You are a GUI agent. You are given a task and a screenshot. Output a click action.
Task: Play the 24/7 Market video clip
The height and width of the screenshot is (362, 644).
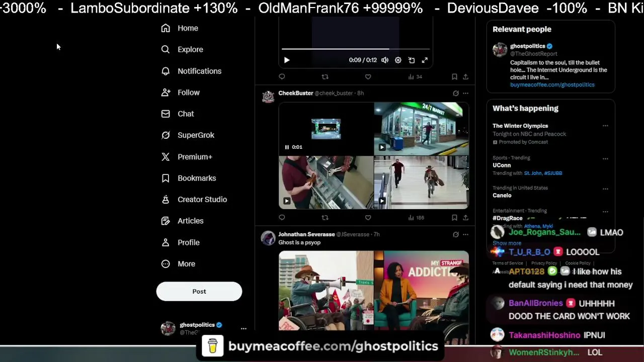382,147
